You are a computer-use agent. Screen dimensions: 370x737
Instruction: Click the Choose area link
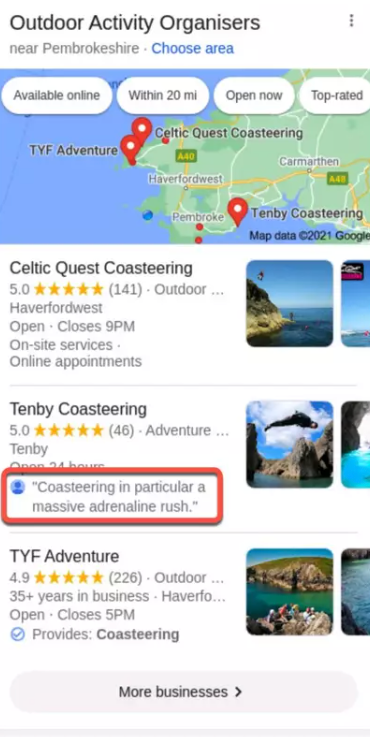pos(192,48)
